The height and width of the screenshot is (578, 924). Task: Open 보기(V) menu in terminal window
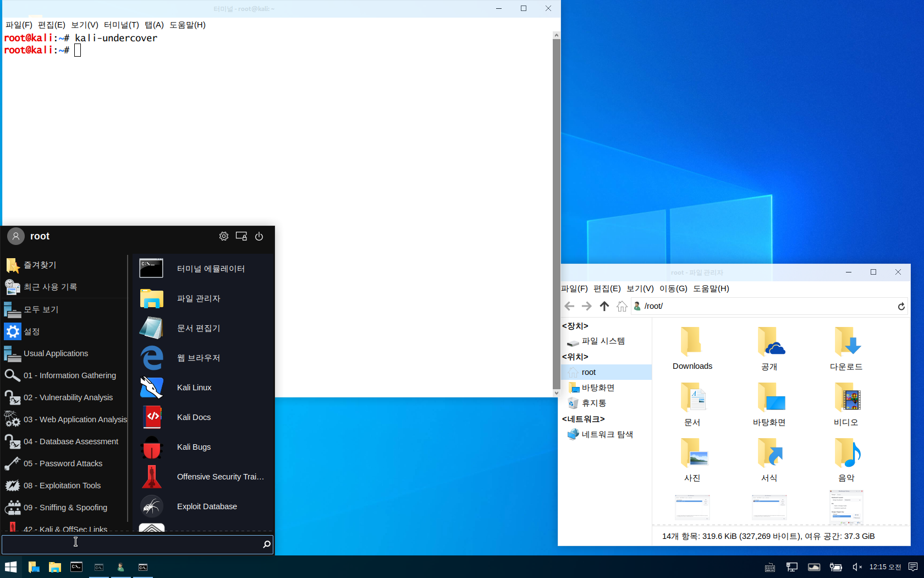[85, 25]
